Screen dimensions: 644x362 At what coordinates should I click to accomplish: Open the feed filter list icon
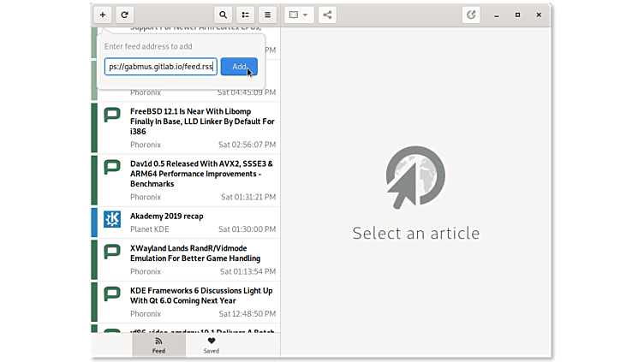[x=245, y=15]
